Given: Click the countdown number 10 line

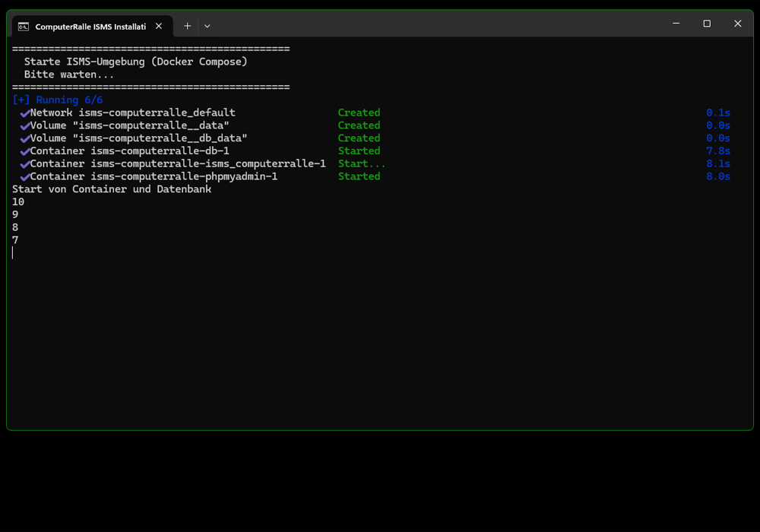Looking at the screenshot, I should (17, 201).
